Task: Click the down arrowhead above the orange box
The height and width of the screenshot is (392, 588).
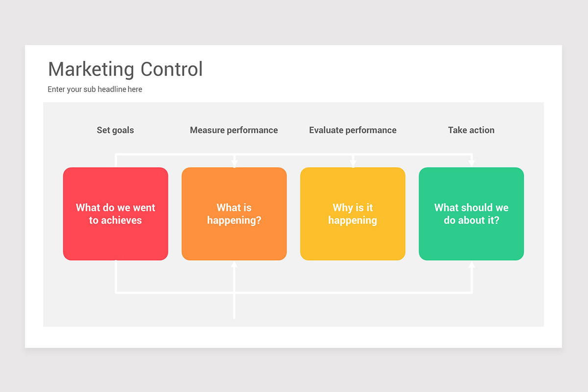Action: click(x=234, y=164)
